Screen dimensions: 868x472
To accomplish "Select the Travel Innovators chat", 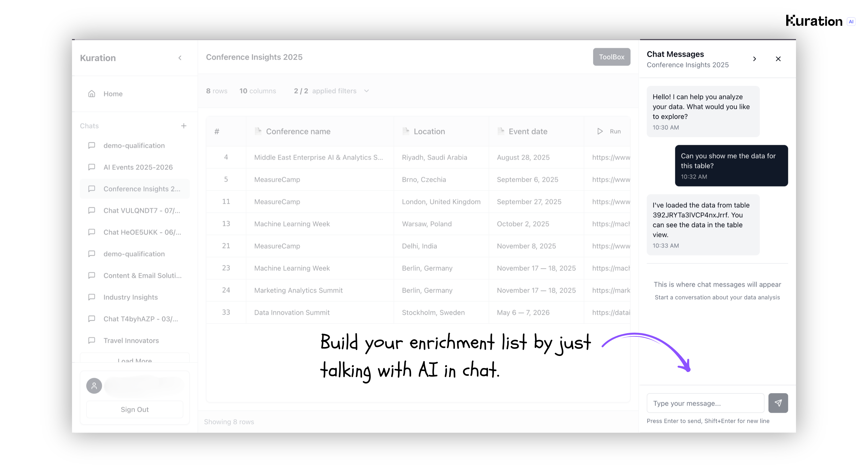I will point(131,341).
